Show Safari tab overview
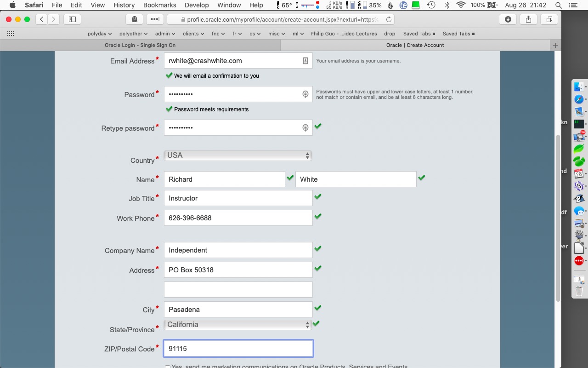588x368 pixels. point(549,19)
